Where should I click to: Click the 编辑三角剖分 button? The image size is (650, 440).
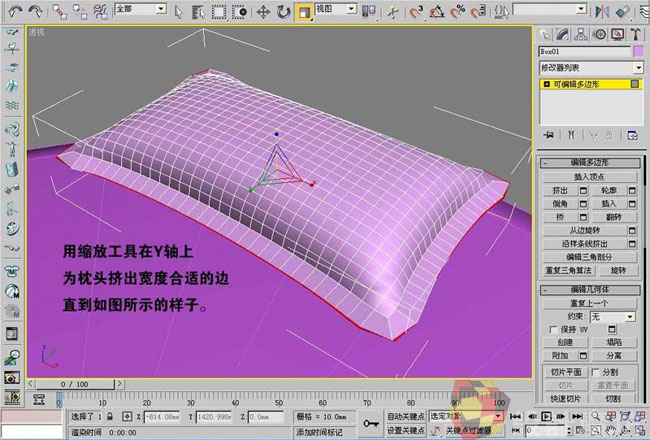589,257
